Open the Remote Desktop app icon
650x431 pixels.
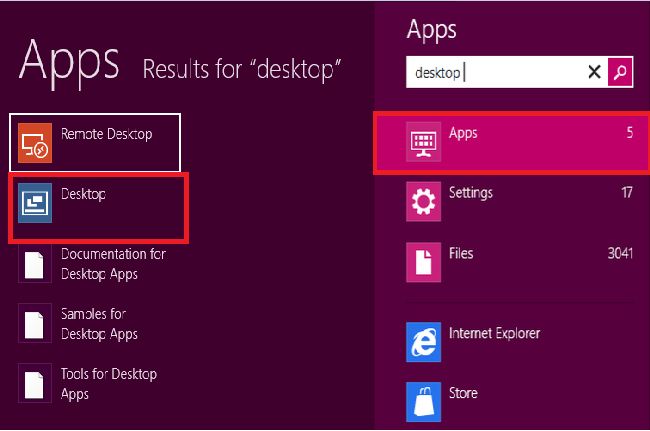pos(35,143)
